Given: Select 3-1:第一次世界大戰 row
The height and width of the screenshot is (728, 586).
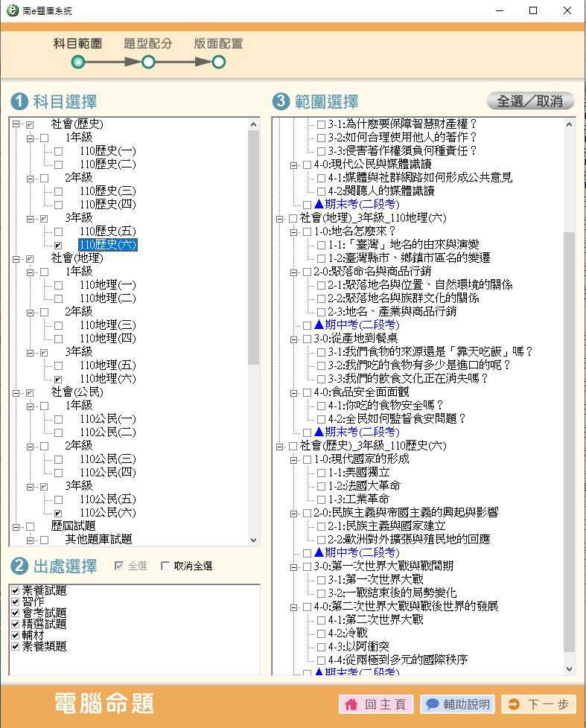Looking at the screenshot, I should [x=375, y=579].
